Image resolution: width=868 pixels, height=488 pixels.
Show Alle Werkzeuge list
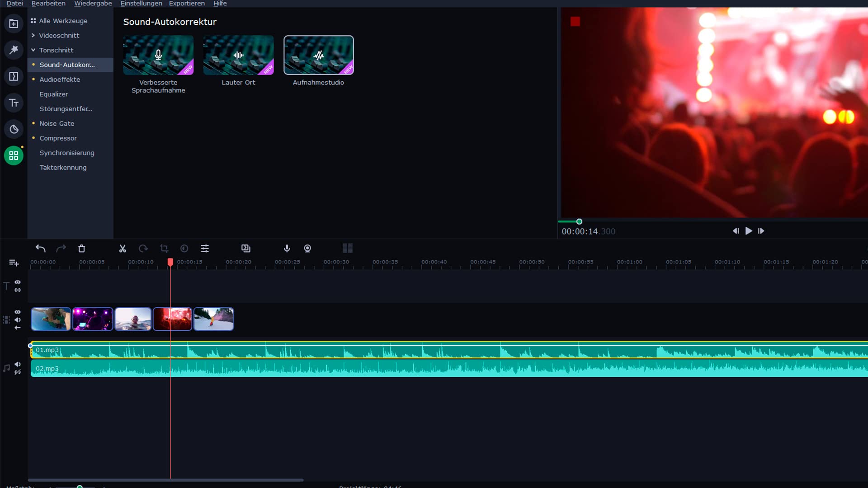[63, 21]
